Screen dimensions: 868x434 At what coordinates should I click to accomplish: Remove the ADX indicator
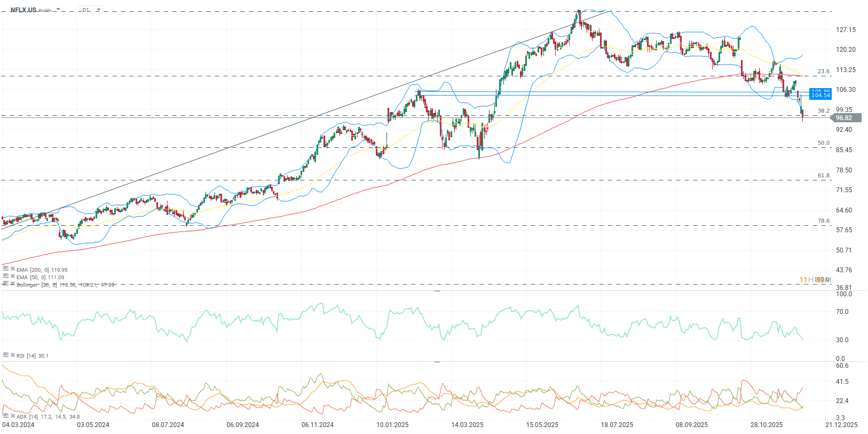[12, 416]
